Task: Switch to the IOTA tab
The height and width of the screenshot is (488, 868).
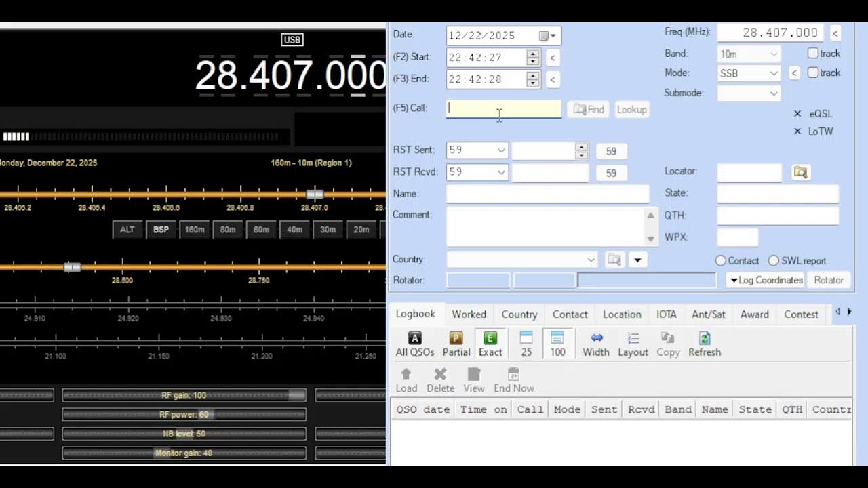Action: (666, 314)
